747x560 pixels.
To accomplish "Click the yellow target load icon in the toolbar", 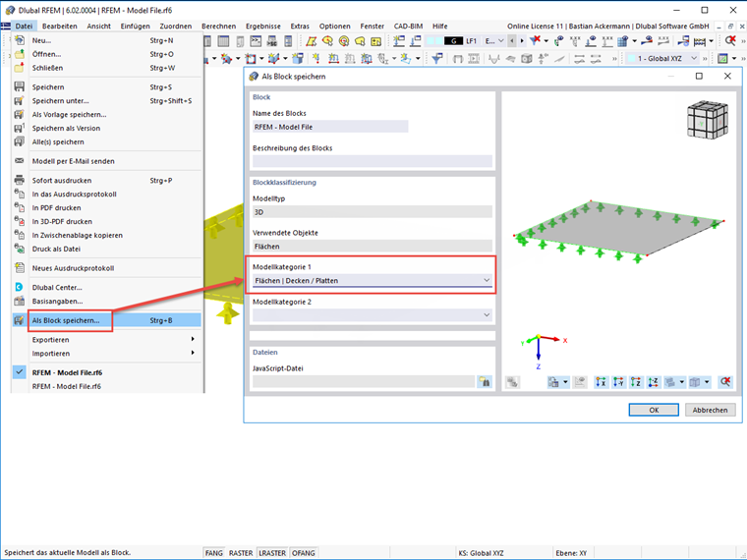I will (x=343, y=41).
